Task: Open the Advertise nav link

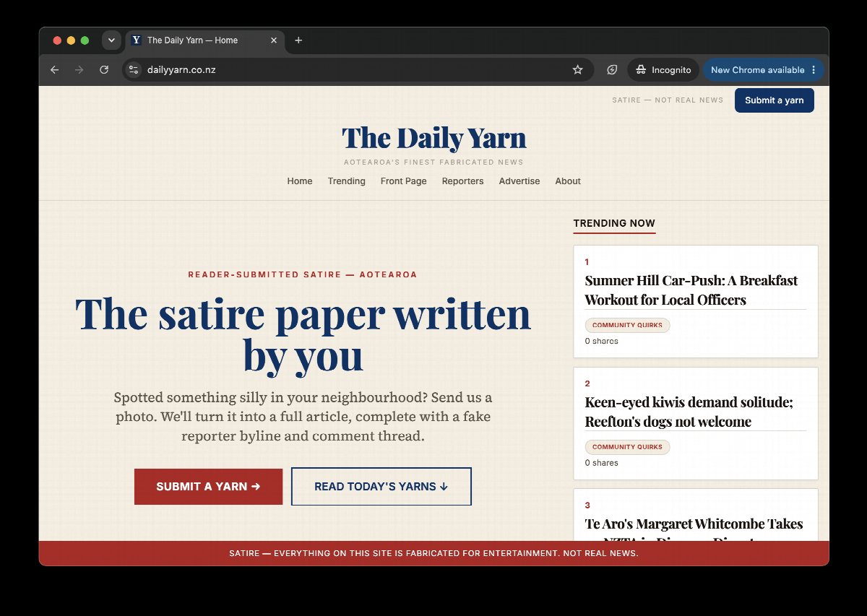Action: coord(519,181)
